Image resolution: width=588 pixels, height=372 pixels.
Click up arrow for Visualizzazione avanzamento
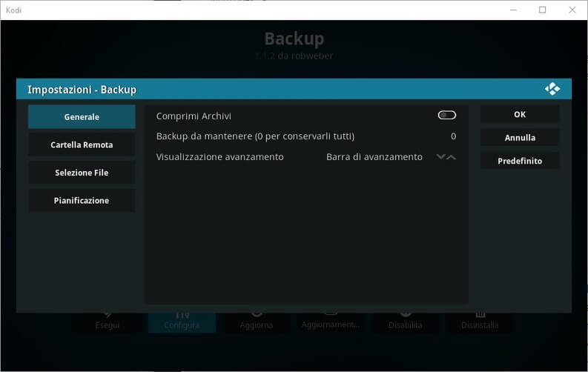click(x=452, y=157)
